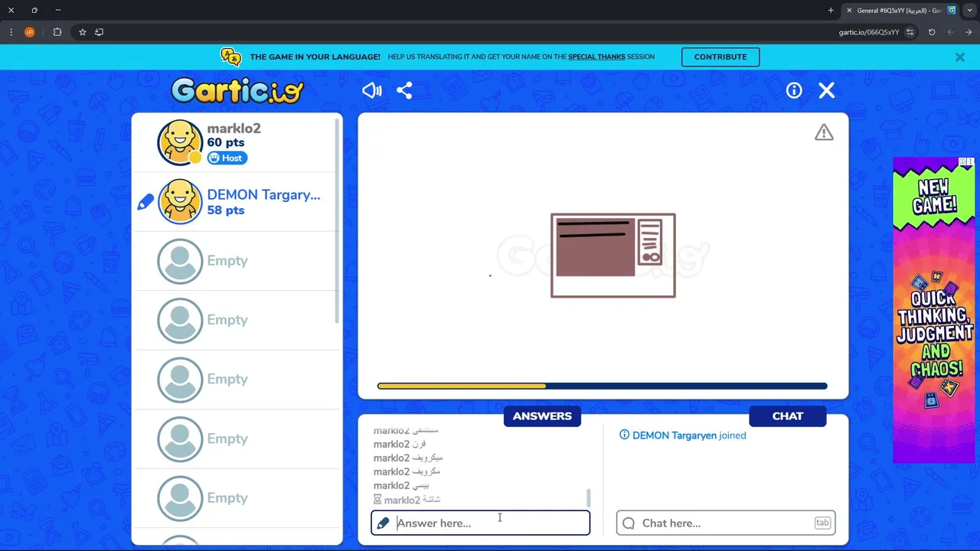
Task: Open the New Game advertisement
Action: click(x=934, y=310)
